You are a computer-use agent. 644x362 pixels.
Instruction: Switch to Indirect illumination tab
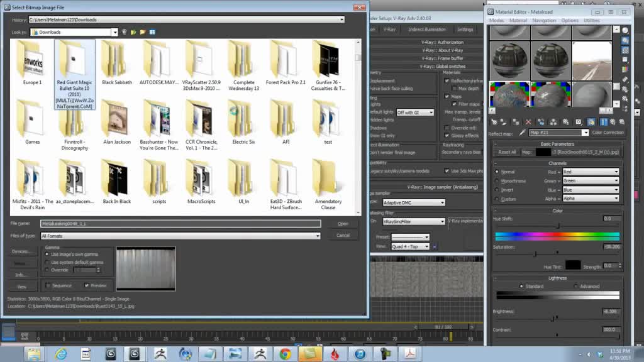[x=427, y=30]
